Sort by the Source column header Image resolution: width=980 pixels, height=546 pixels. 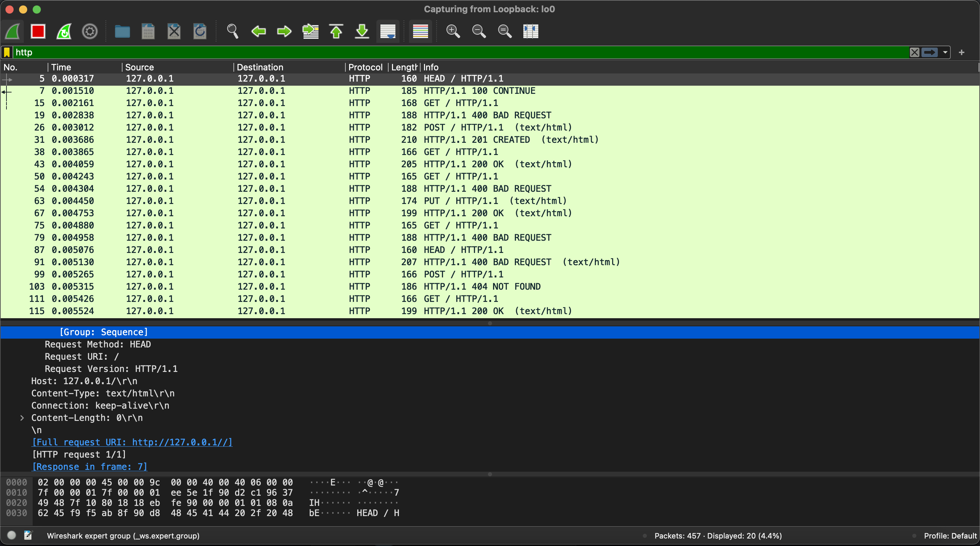pos(177,67)
